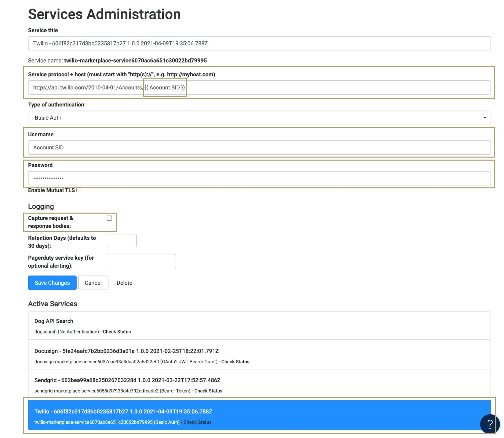Focus the Service title input field

coord(259,43)
